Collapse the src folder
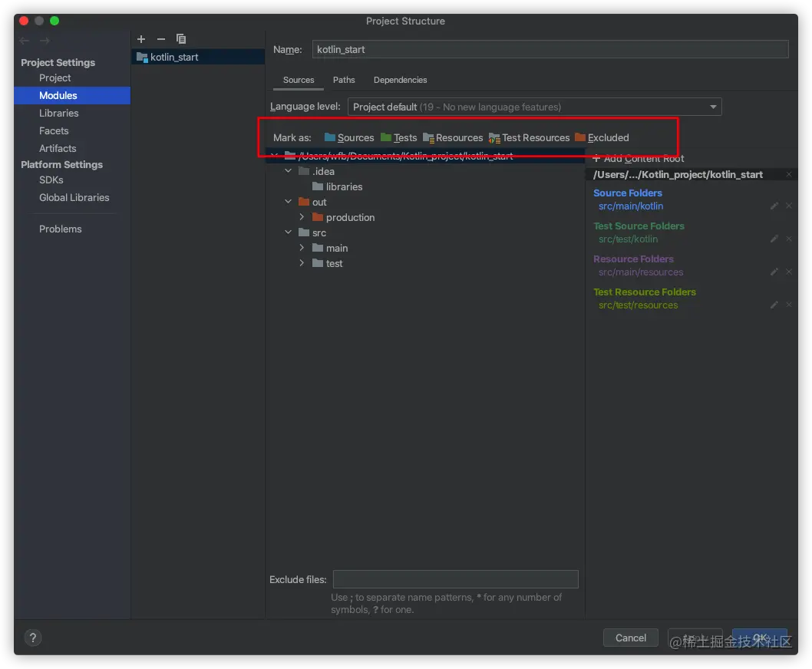The height and width of the screenshot is (669, 812). [288, 232]
